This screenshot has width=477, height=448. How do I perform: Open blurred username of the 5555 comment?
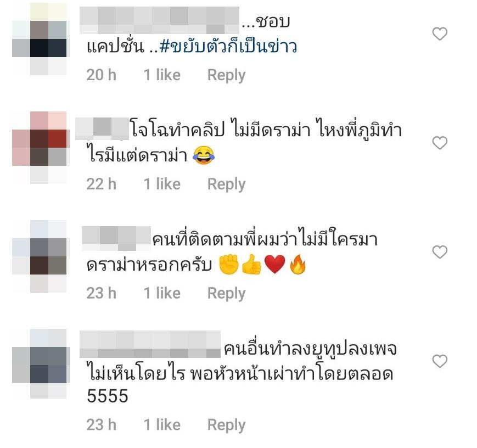[x=150, y=344]
